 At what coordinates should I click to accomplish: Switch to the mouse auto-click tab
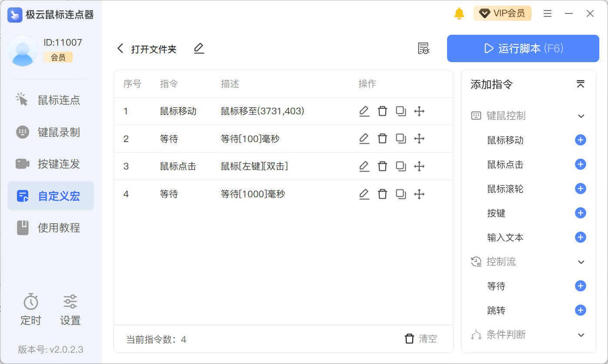point(50,100)
